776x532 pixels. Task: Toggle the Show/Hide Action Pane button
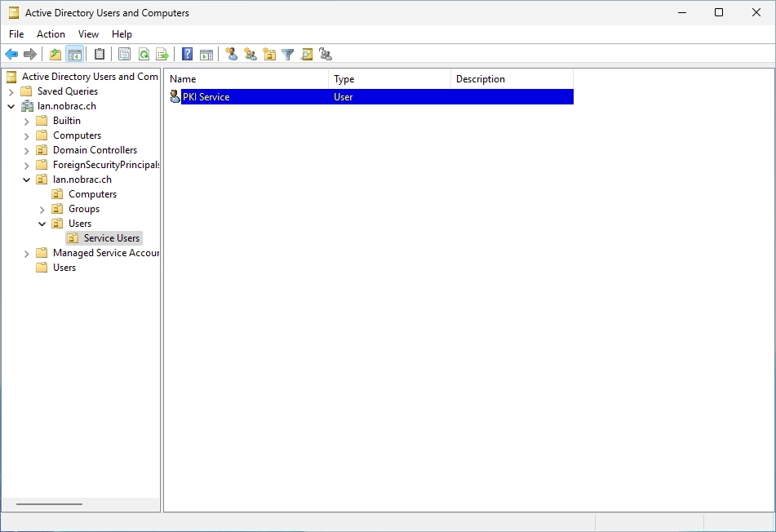pos(206,55)
